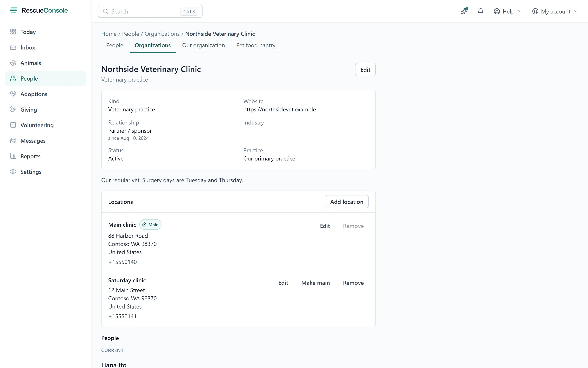The height and width of the screenshot is (368, 588).
Task: Open the Messages envelope icon
Action: (x=13, y=141)
